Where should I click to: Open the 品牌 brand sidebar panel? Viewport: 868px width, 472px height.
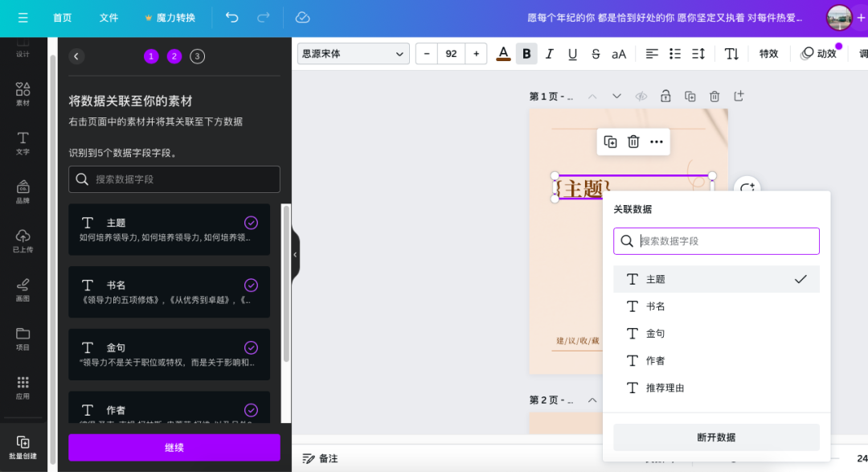[x=23, y=191]
